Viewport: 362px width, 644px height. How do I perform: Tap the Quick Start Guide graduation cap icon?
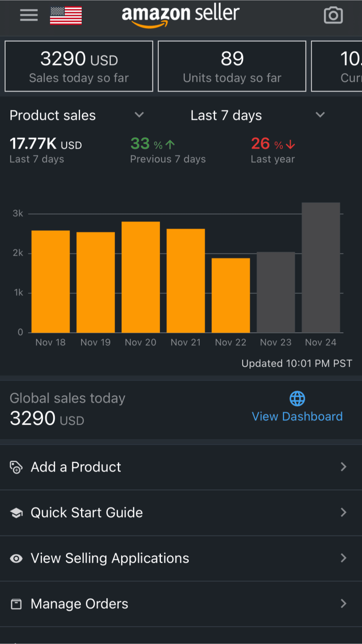pyautogui.click(x=16, y=513)
